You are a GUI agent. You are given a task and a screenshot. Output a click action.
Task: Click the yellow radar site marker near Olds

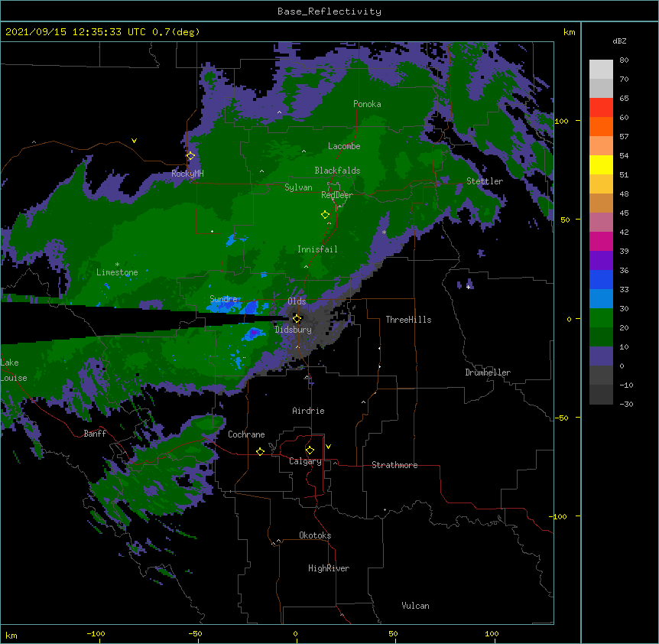(x=297, y=319)
